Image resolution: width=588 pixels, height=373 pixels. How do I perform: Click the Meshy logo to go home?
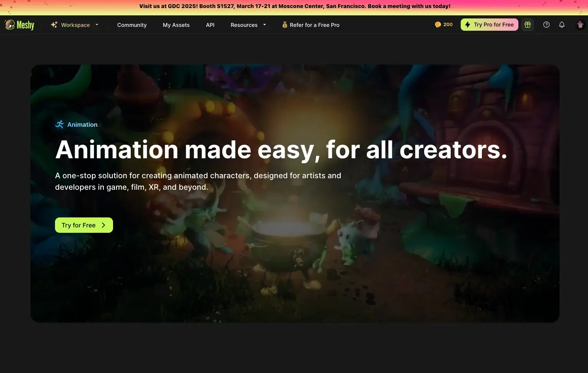[x=19, y=25]
